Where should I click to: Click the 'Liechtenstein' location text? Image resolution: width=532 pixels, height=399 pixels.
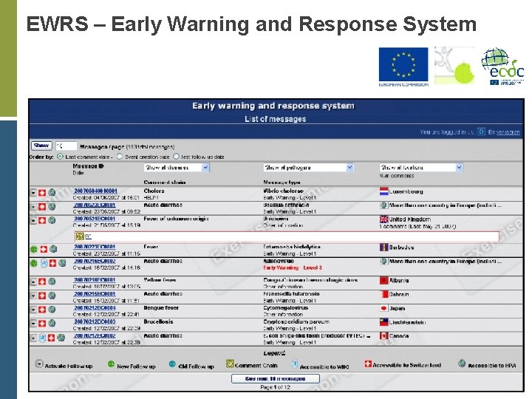coord(407,322)
